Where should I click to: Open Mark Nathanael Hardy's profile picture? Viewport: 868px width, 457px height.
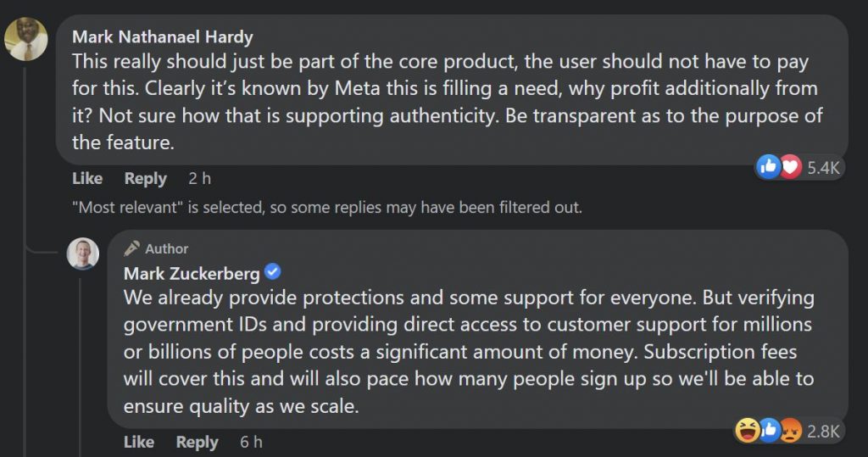coord(26,39)
